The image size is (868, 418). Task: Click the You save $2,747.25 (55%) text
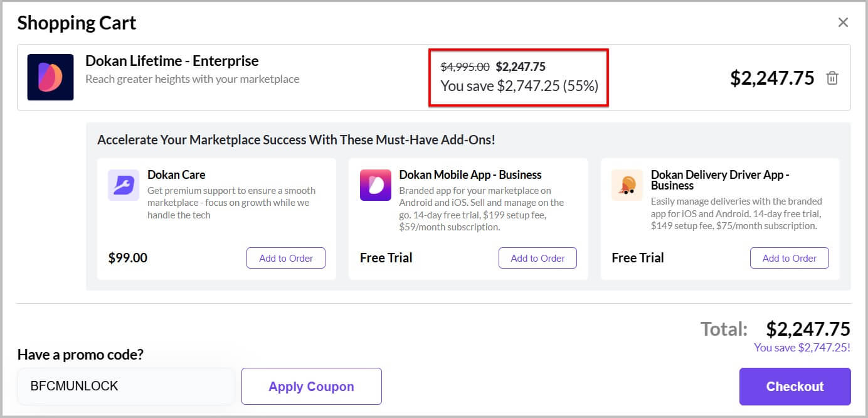click(519, 86)
